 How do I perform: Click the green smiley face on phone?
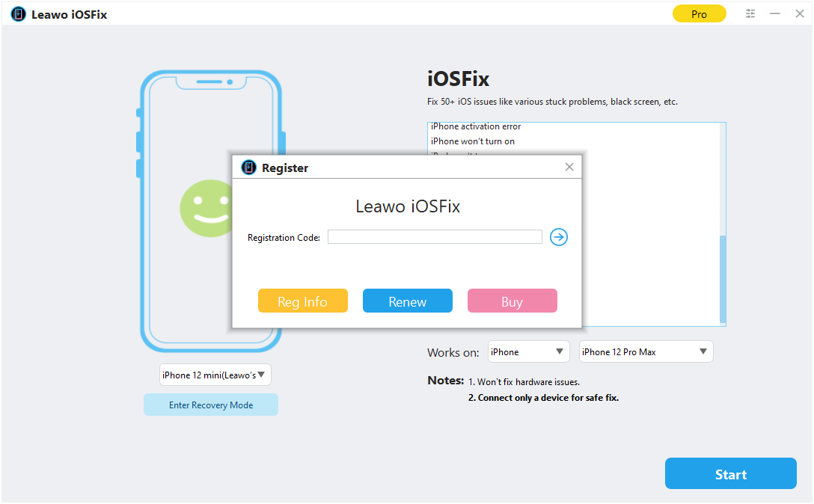coord(206,209)
